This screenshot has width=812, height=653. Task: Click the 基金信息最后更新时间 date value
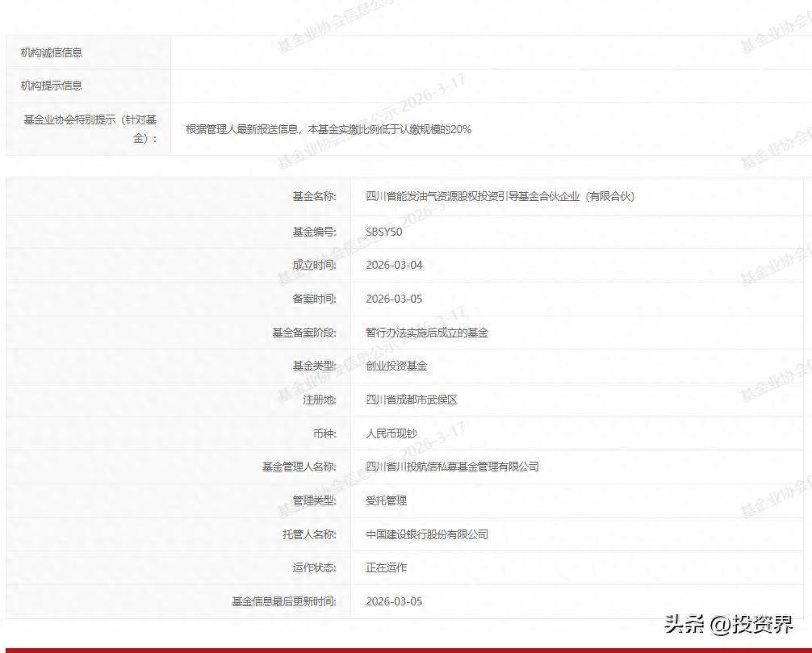(394, 601)
